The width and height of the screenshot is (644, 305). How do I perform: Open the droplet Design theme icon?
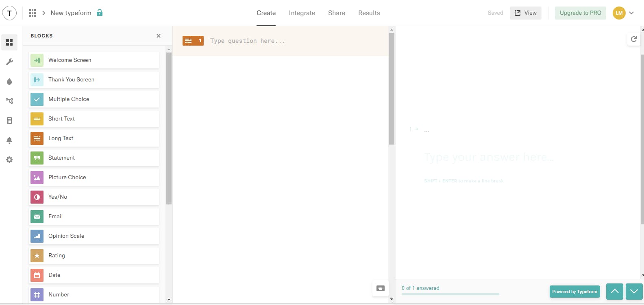pos(9,81)
